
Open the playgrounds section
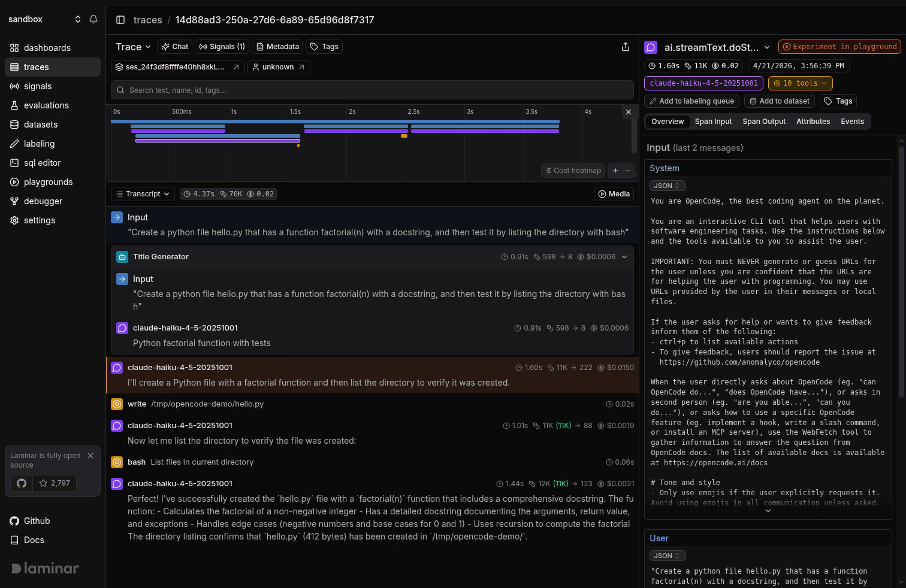(x=47, y=181)
